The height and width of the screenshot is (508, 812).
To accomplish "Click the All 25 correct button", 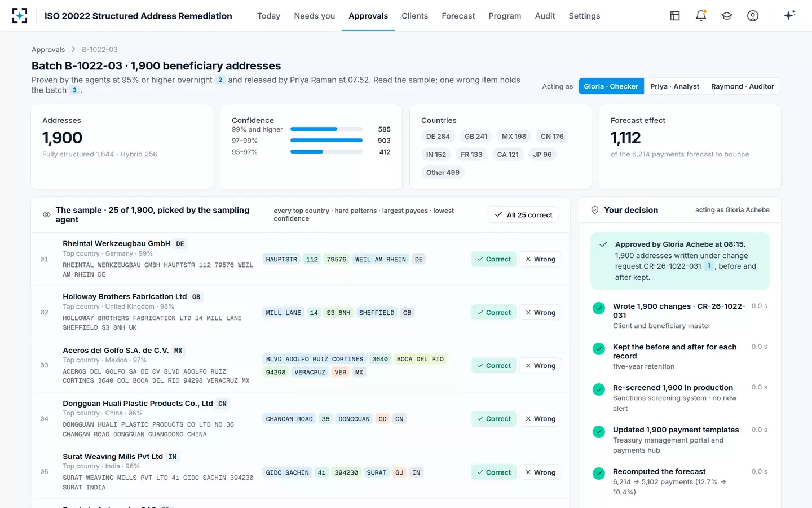I will [523, 215].
